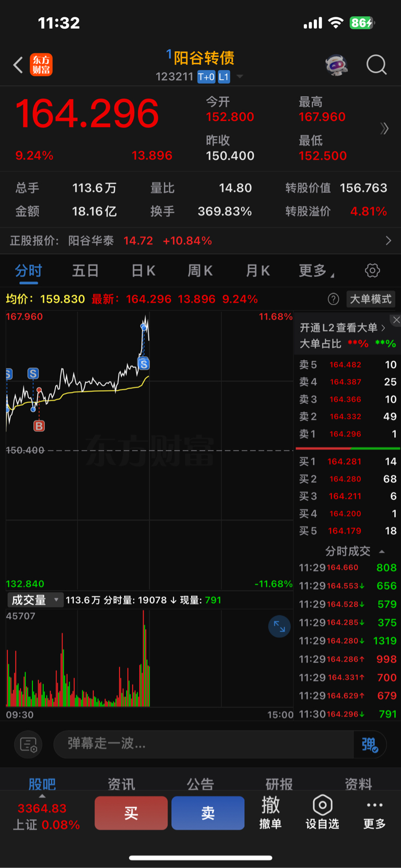Tap trade row 164.660 volume 808
The image size is (401, 868).
[348, 568]
